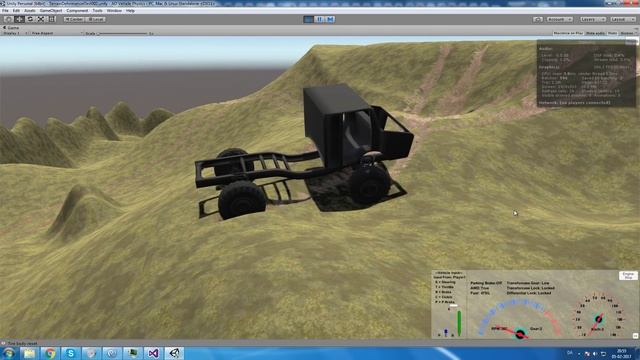Viewport: 640px width, 360px height.
Task: Open the Component menu
Action: [77, 11]
